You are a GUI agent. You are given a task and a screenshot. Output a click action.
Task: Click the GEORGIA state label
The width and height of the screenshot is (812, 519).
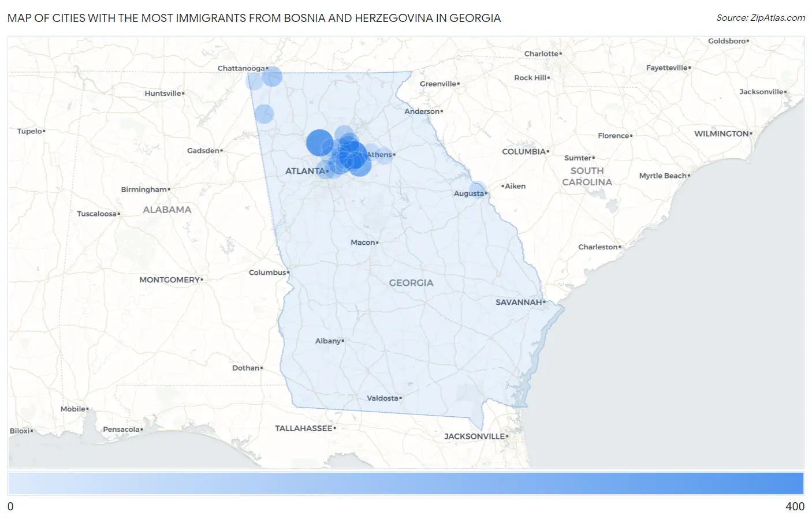(411, 283)
